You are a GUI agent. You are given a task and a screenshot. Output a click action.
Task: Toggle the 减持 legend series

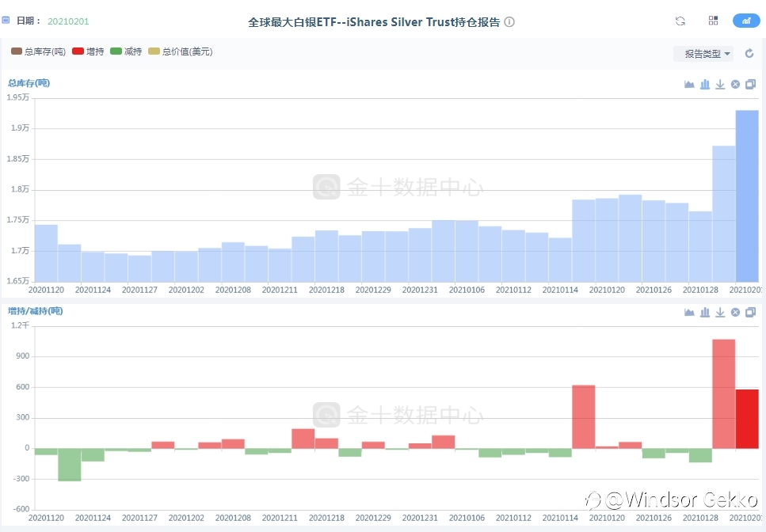click(125, 51)
